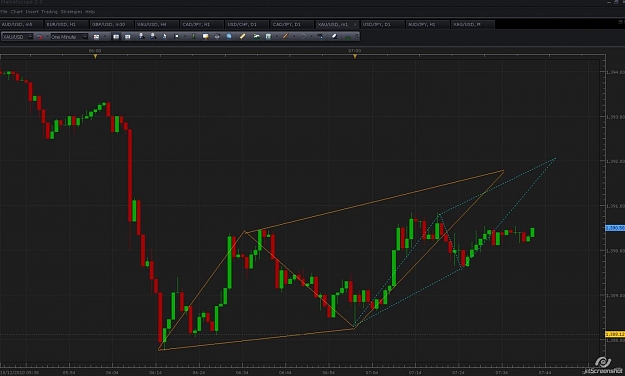Switch to the CAD/JPY, D1 chart tab
The width and height of the screenshot is (625, 376).
tap(292, 24)
